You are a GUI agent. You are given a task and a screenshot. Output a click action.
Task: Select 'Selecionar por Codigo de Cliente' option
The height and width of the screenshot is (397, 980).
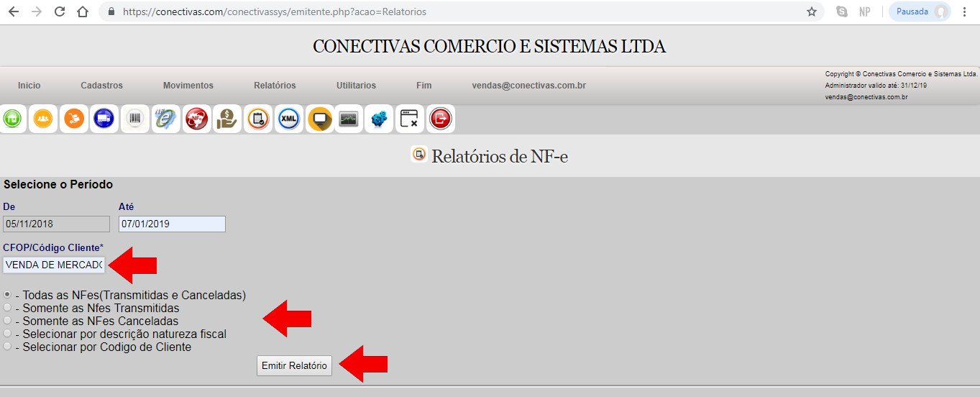[8, 347]
